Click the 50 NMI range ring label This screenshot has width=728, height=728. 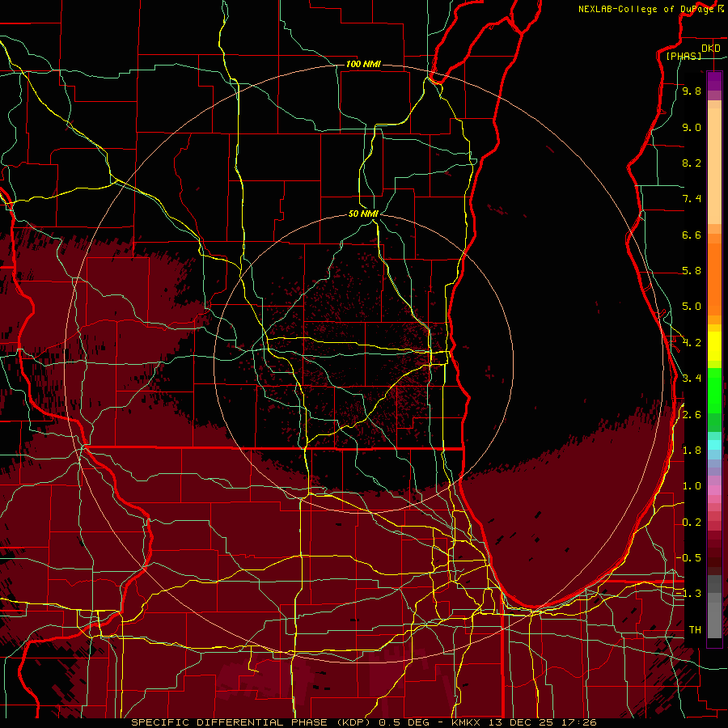coord(363,214)
